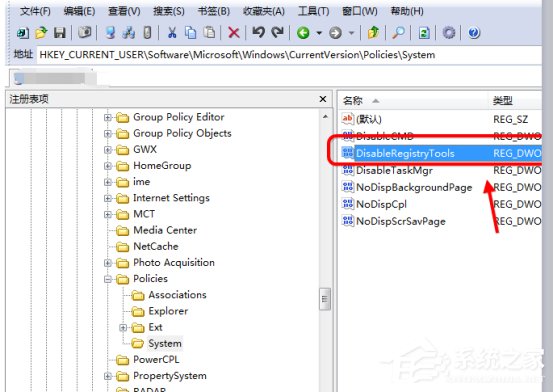
Task: Open the 查看(V) menu
Action: (x=124, y=11)
